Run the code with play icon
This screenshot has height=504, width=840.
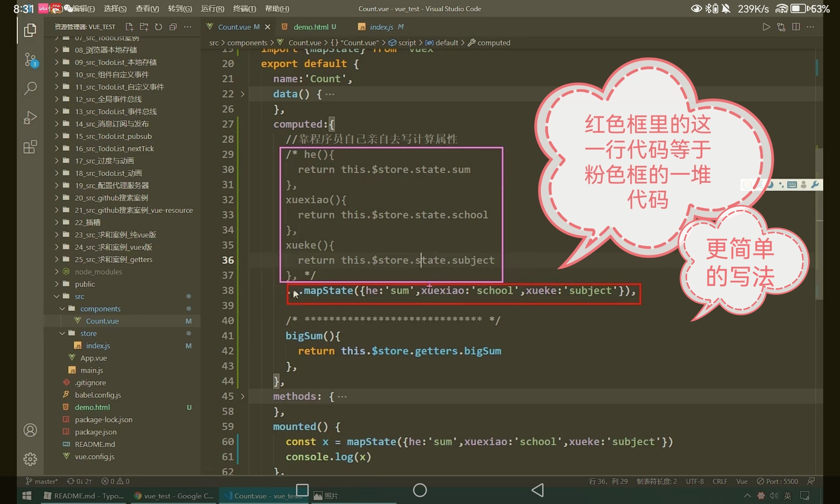[x=766, y=27]
